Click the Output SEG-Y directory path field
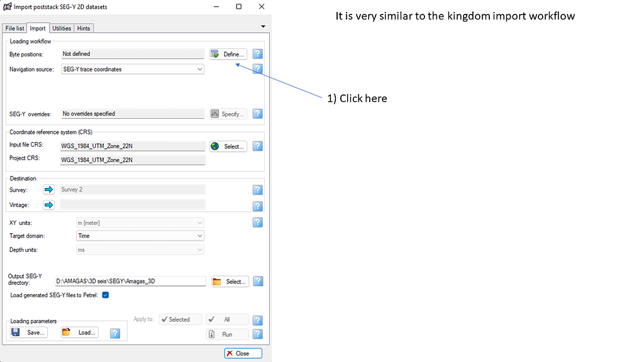Image resolution: width=644 pixels, height=362 pixels. click(130, 282)
